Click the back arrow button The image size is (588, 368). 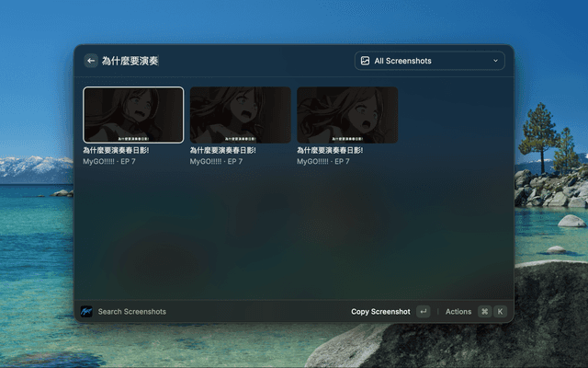tap(91, 61)
